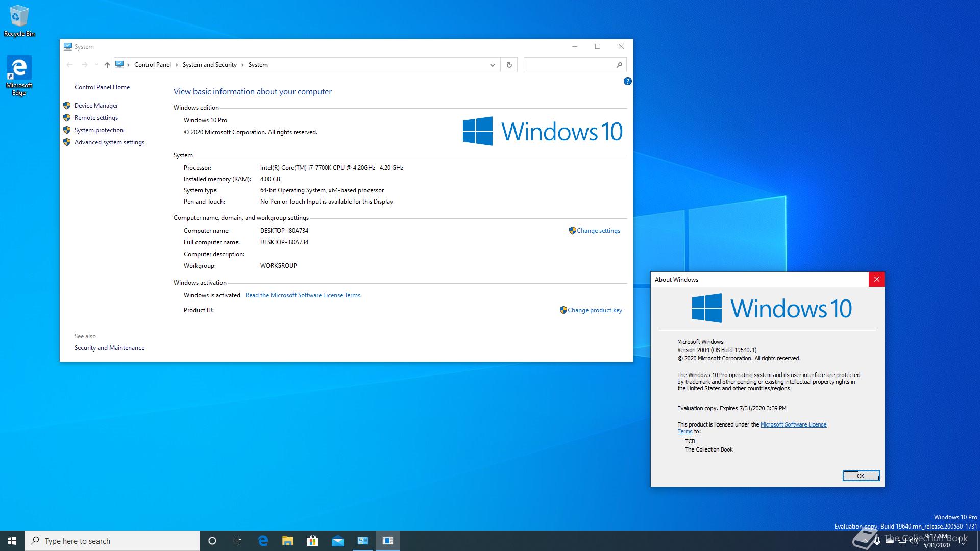Open network status tray icon

coord(902,541)
